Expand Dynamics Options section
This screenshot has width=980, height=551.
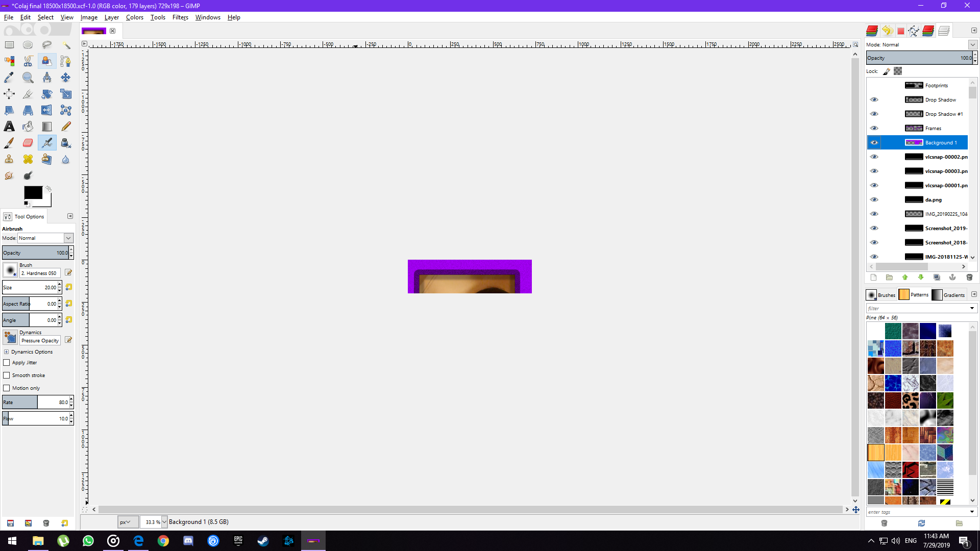6,352
